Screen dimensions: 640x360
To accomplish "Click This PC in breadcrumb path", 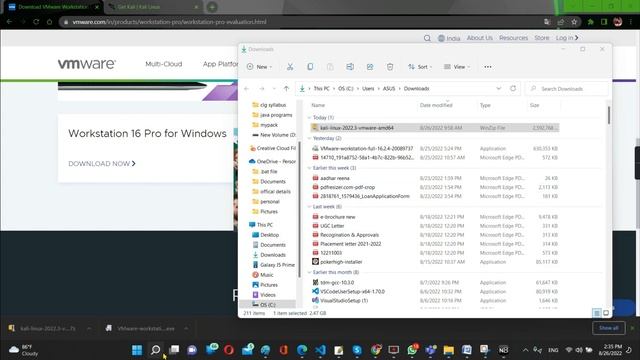I will point(321,89).
